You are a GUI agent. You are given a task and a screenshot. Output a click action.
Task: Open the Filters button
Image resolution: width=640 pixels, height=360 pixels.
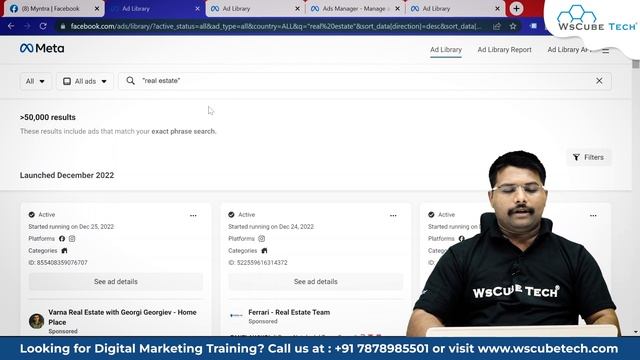(x=589, y=157)
